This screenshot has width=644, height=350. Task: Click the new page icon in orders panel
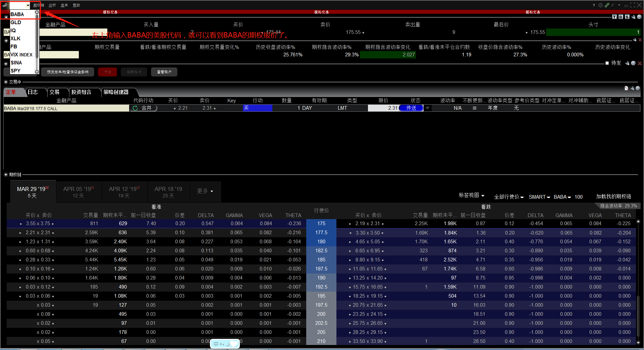pos(626,88)
